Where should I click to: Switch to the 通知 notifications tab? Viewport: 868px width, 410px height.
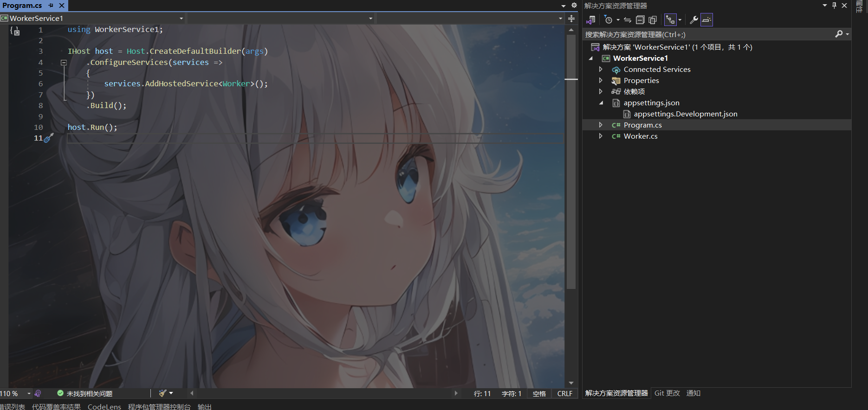[693, 393]
